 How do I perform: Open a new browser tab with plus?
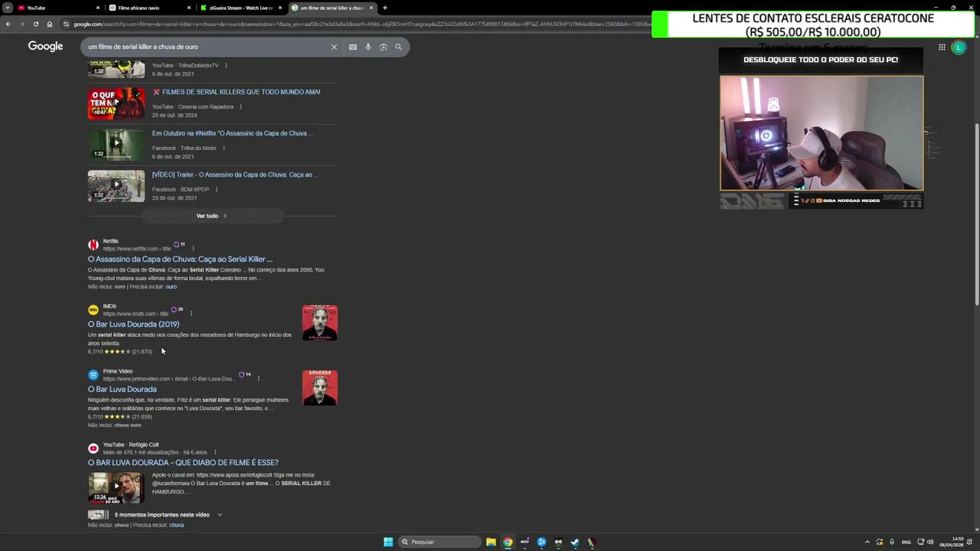click(x=385, y=8)
